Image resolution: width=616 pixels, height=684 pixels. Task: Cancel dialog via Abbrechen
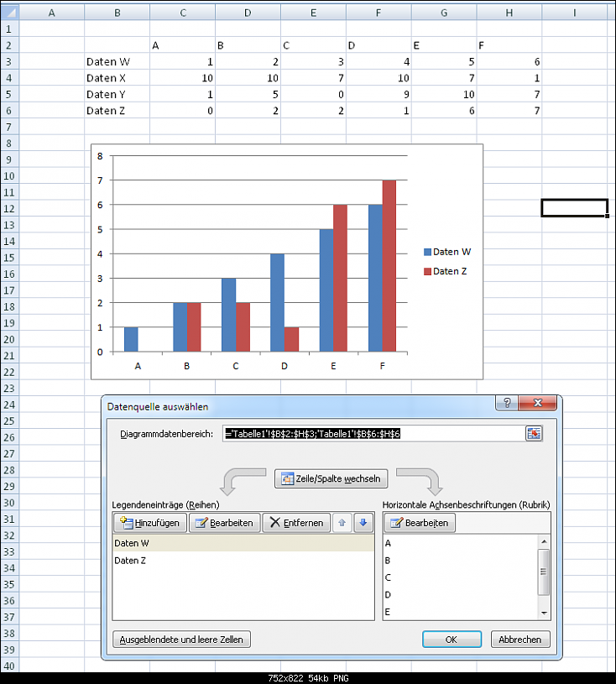point(520,640)
